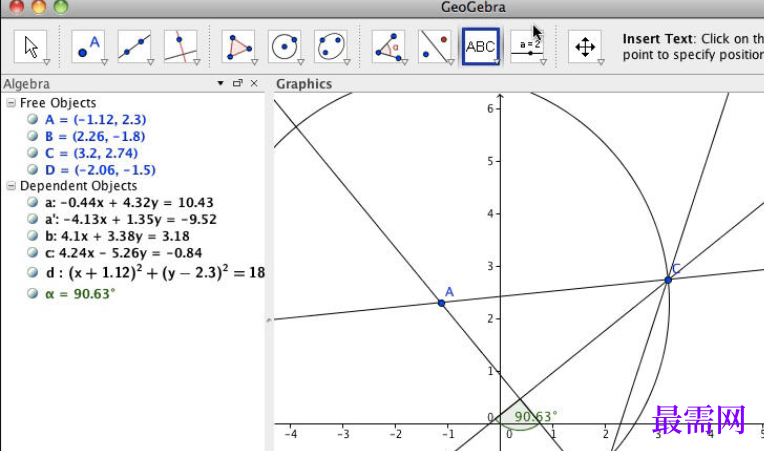
Task: Select line b: 4.1x + 3.38y = 3.18
Action: click(117, 236)
